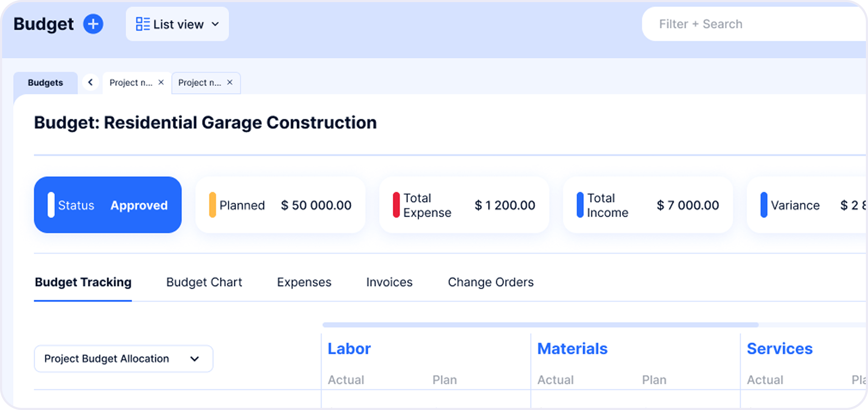Viewport: 868px width, 410px height.
Task: Click the Status Approved card
Action: [108, 205]
